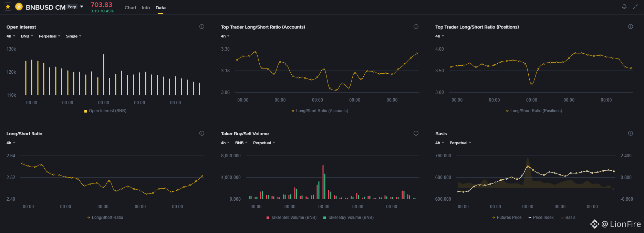This screenshot has width=644, height=233.
Task: Click the tallest Open Interest bar
Action: tap(104, 74)
